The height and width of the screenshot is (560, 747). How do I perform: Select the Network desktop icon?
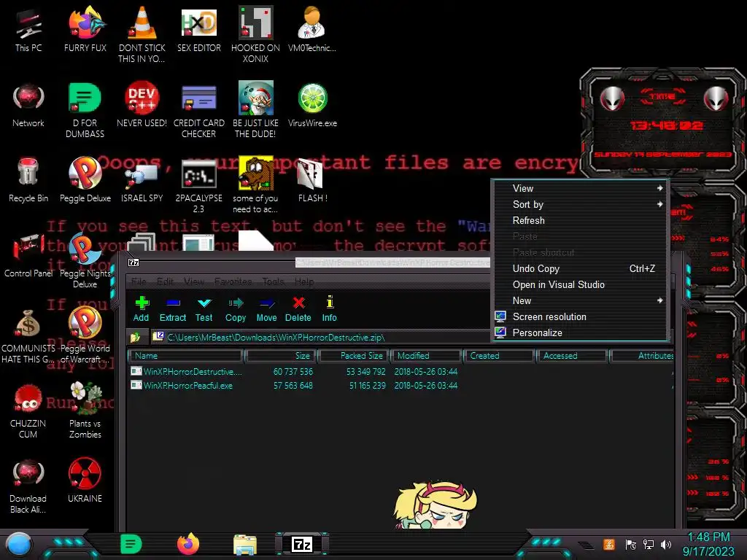point(28,105)
